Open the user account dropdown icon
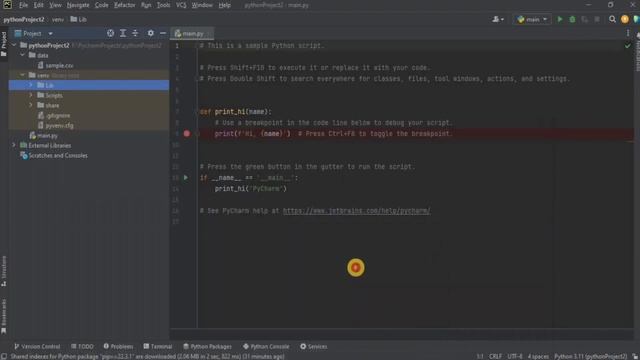Screen dimensions: 640x360 [x=498, y=19]
